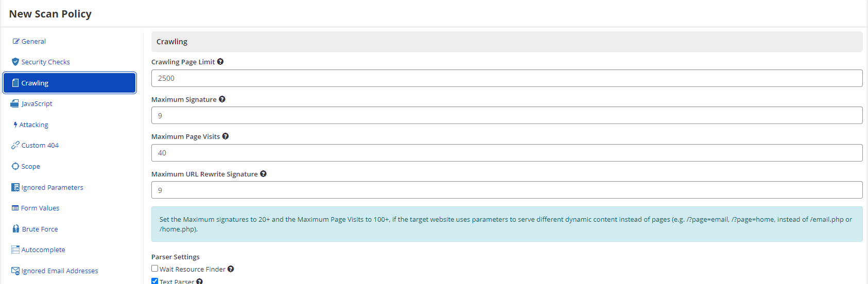Go to Ignored Email Addresses
This screenshot has height=284, width=868.
pos(60,271)
